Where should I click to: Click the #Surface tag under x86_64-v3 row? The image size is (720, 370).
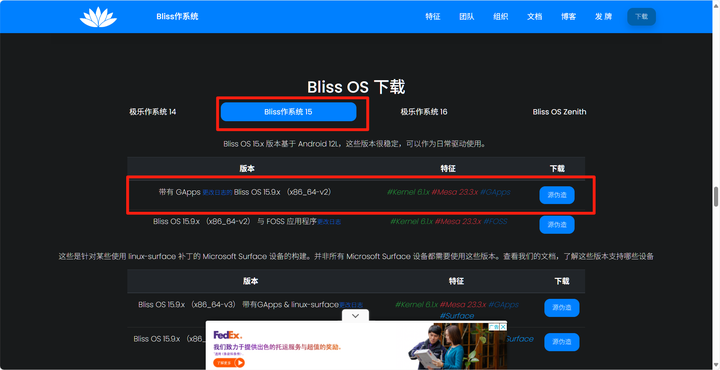click(x=456, y=316)
